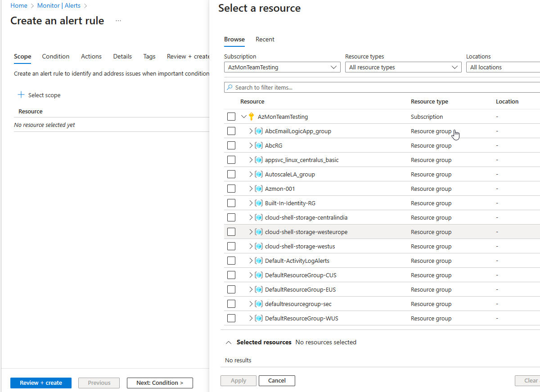Open the Condition tab
Screen dimensions: 540x392
point(56,56)
